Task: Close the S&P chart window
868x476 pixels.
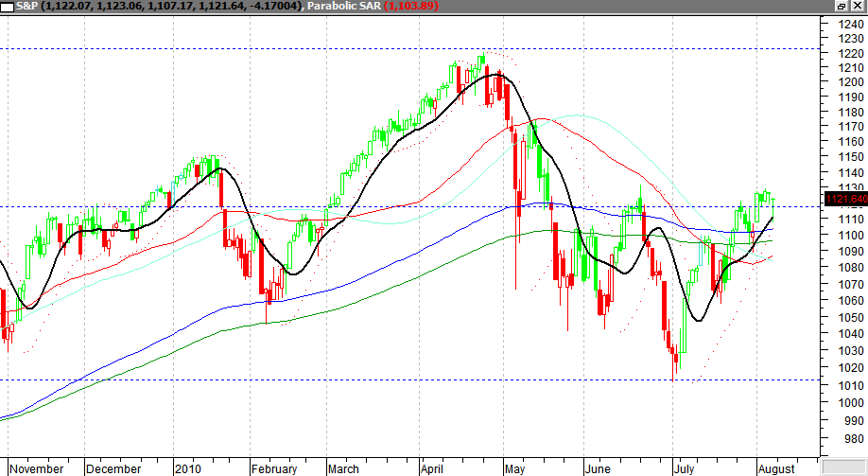Action: click(858, 6)
